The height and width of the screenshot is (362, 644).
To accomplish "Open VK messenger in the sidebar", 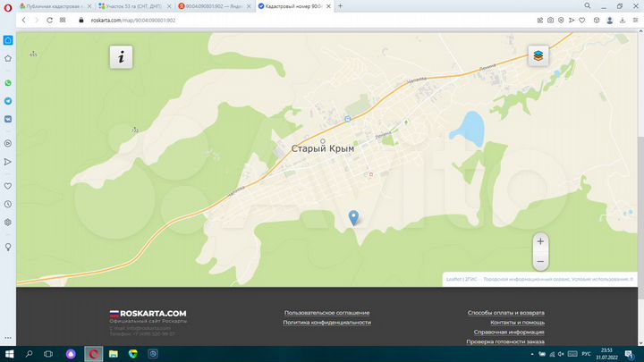I will (8, 119).
